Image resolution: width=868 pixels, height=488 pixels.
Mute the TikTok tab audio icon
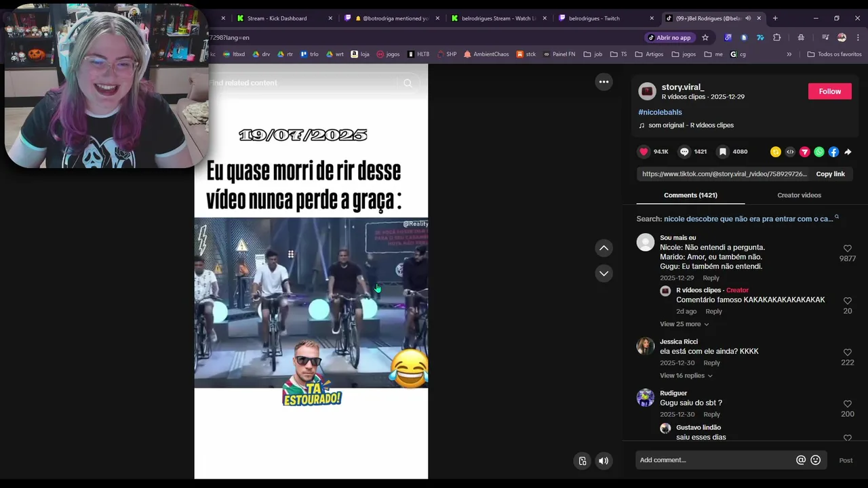tap(748, 18)
